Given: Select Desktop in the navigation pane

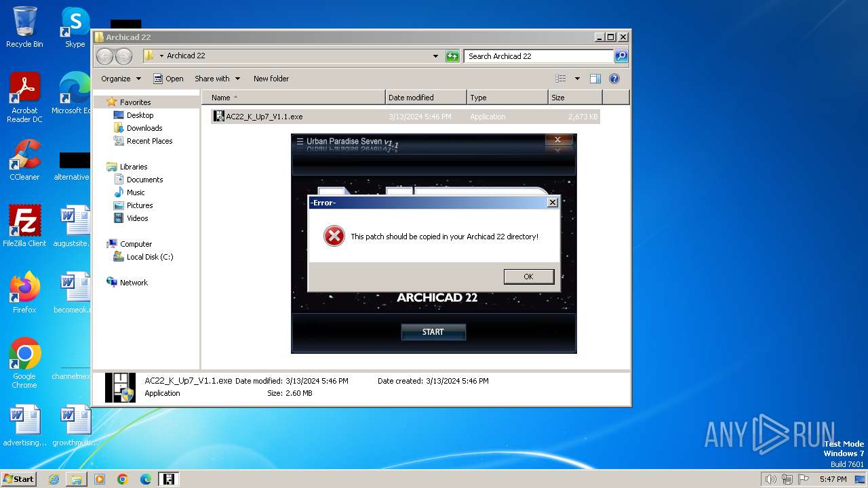Looking at the screenshot, I should pyautogui.click(x=140, y=115).
